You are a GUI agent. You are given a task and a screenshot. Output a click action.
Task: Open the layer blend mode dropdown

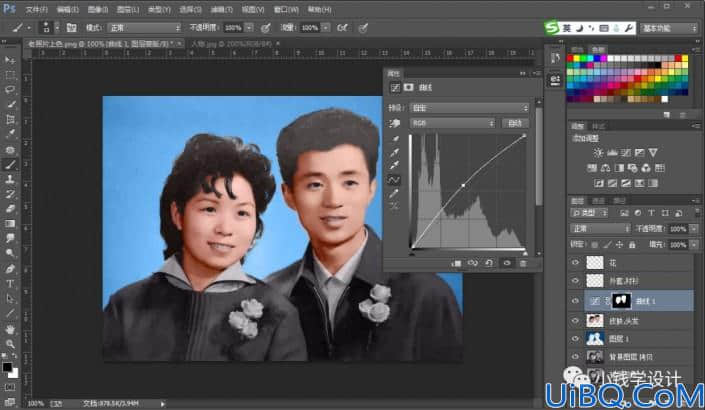pos(600,229)
